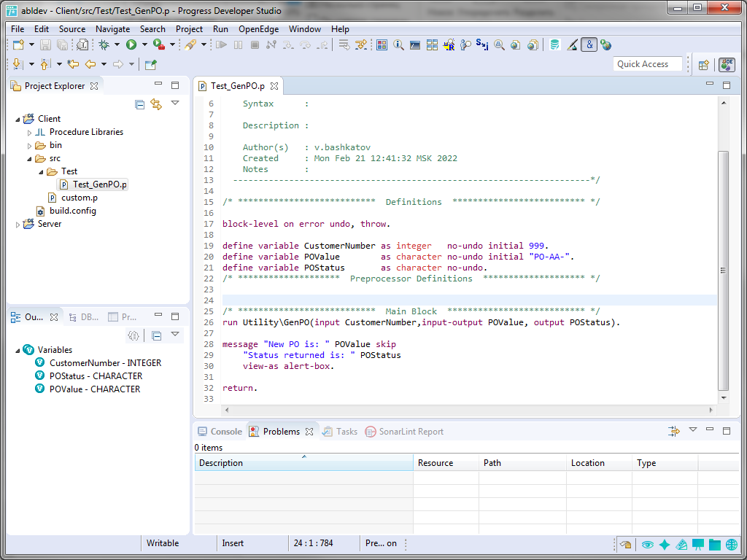Click the info magnifier toolbar icon
Screen dimensions: 747x560
pyautogui.click(x=399, y=45)
